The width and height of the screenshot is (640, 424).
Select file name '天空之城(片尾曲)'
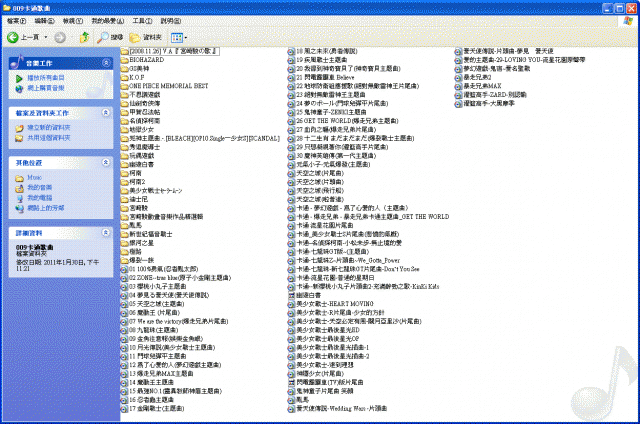320,173
